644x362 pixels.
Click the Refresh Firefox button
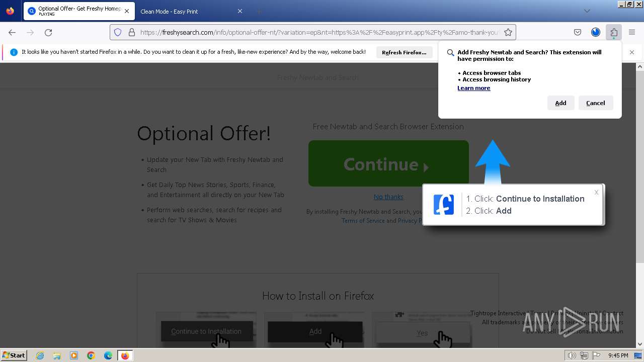click(x=404, y=52)
